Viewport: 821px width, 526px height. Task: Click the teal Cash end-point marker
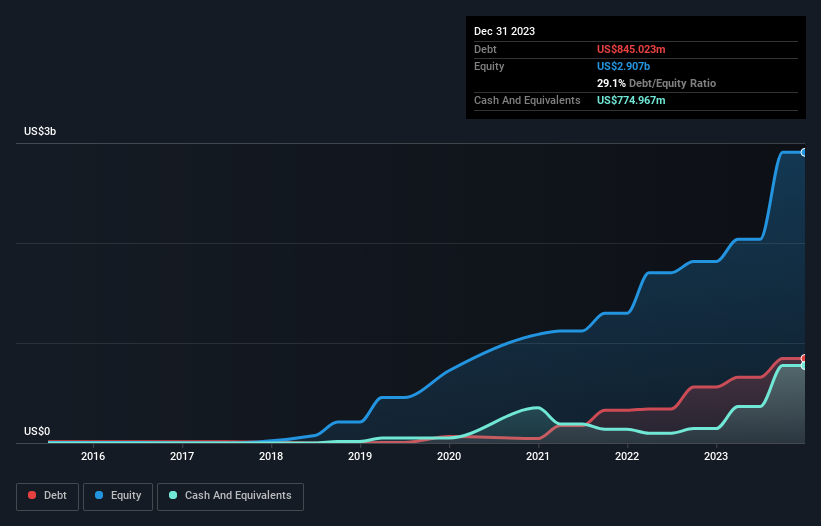(x=804, y=366)
